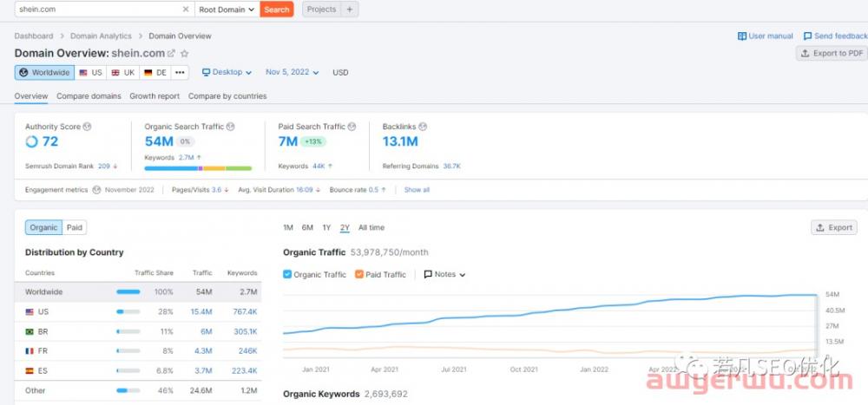Click the 13.1M Backlinks figure

(x=400, y=141)
